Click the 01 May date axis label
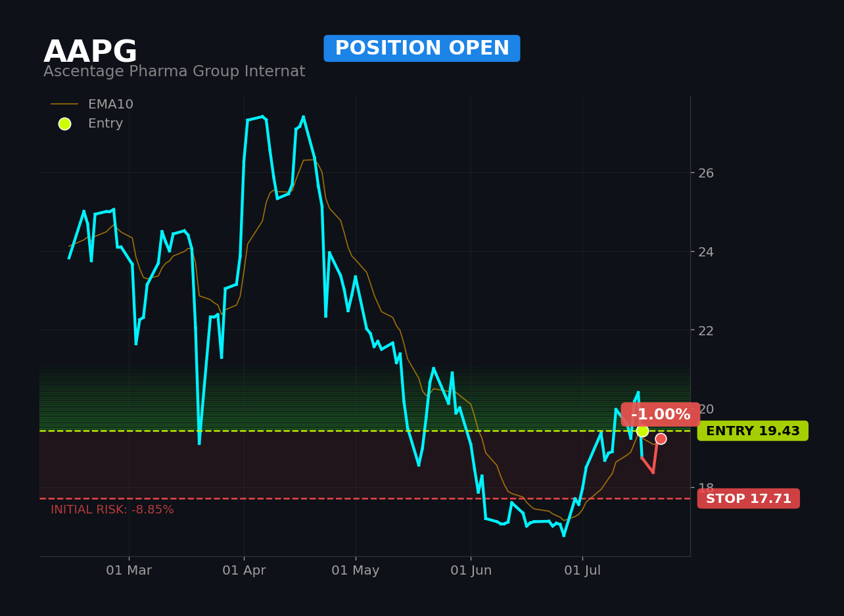Image resolution: width=844 pixels, height=616 pixels. (356, 571)
